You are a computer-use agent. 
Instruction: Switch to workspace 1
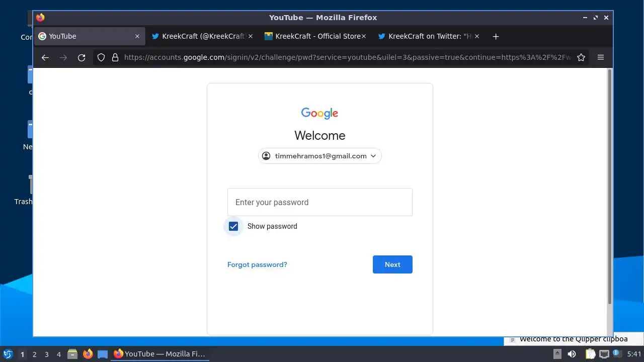(x=22, y=354)
